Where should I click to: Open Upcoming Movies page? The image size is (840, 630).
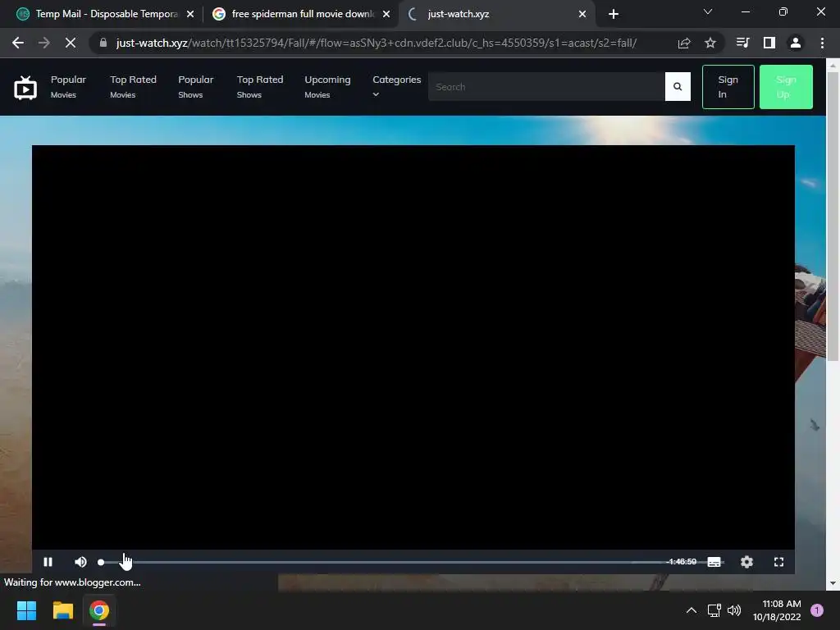[327, 87]
